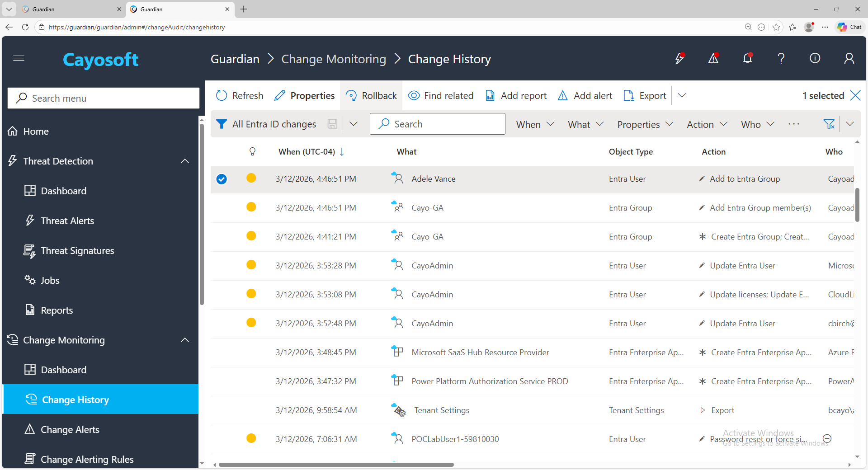Open the user profile icon
The height and width of the screenshot is (470, 868).
(x=849, y=58)
